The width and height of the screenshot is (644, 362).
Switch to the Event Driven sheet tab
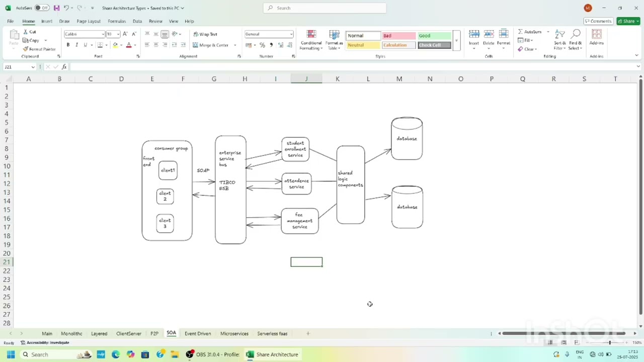tap(198, 333)
